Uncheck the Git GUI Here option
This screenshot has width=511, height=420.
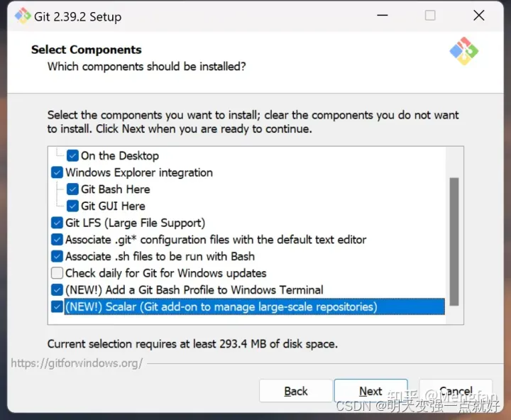[72, 206]
